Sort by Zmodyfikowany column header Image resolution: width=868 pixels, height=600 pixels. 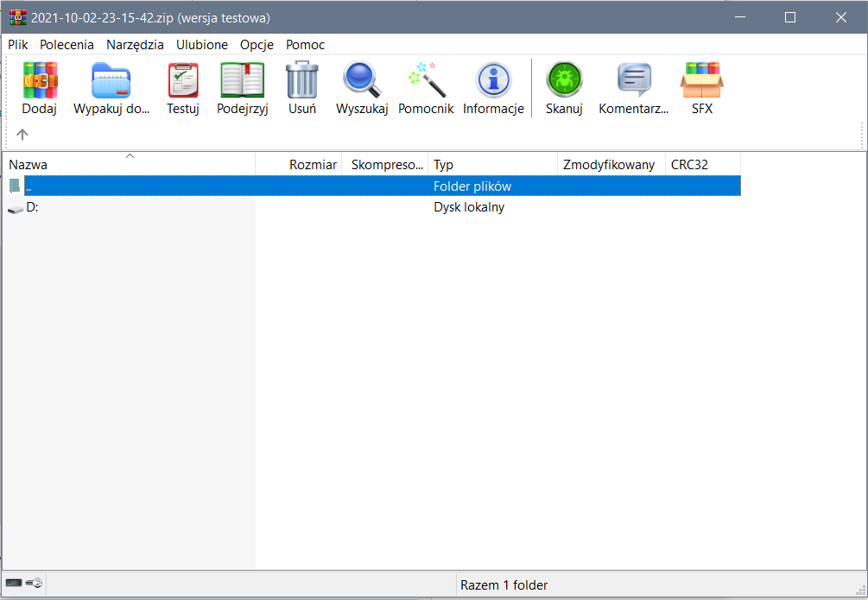611,164
